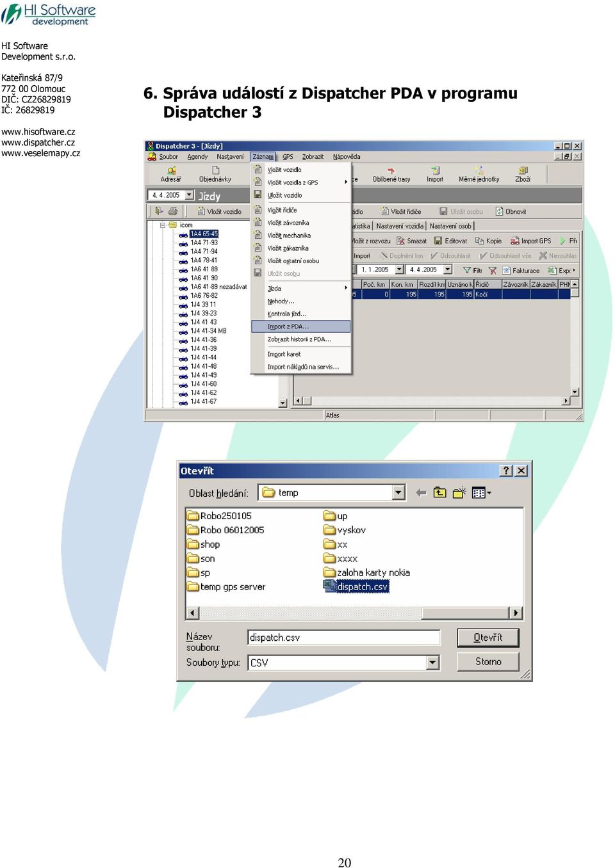Open Robo 06012005 folder
Screen dimensions: 615x868
click(x=225, y=530)
